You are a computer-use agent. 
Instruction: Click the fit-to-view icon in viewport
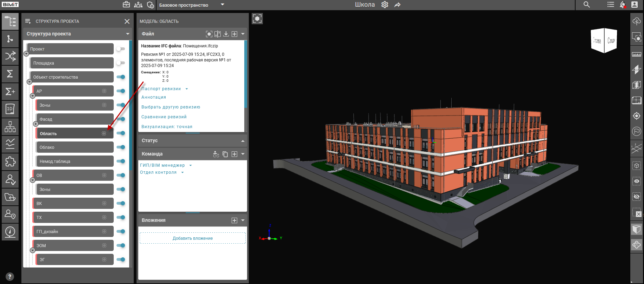(257, 19)
